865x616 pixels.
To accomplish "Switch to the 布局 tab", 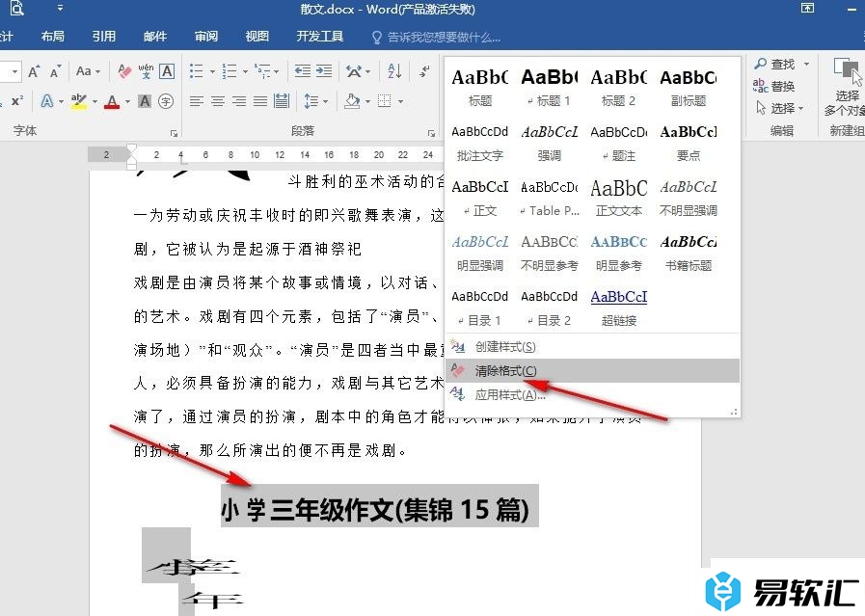I will pos(53,37).
